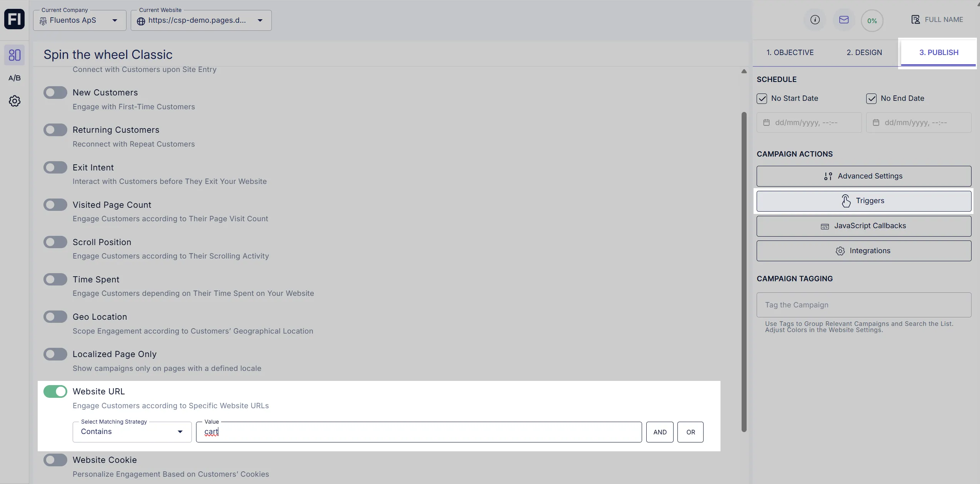Open the Current Website dropdown
The image size is (980, 484).
260,20
